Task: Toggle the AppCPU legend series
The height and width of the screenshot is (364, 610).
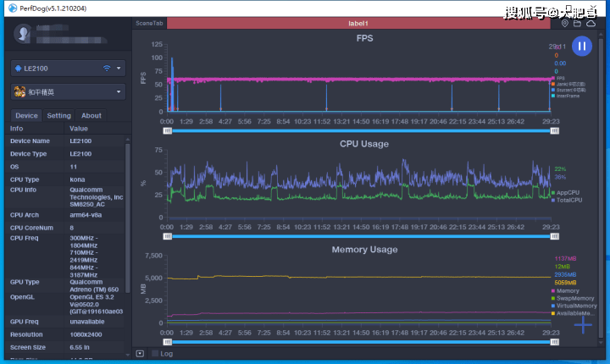Action: coord(566,192)
